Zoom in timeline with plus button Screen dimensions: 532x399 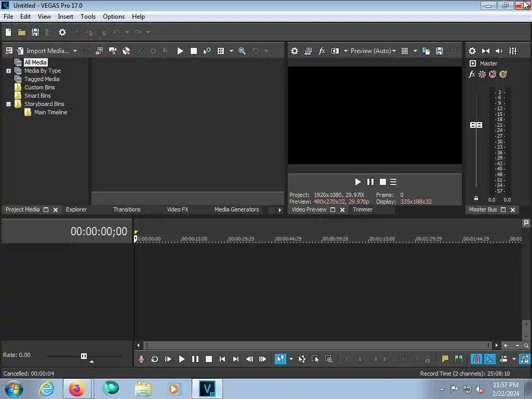[x=506, y=345]
